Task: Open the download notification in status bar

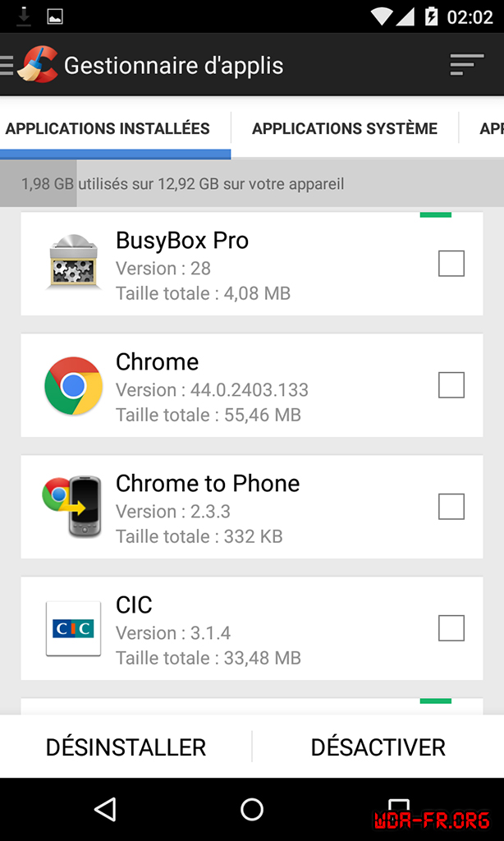Action: coord(24,16)
